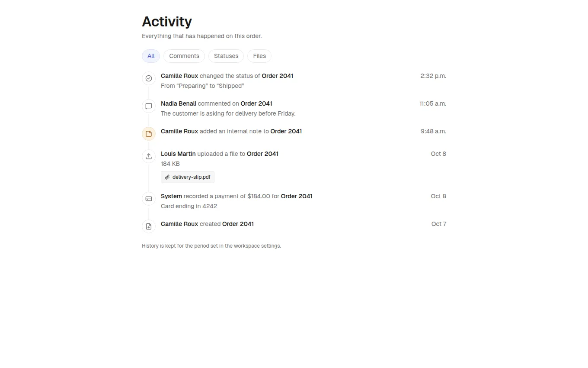This screenshot has height=368, width=588.
Task: Click the 9:48 a.m. timestamp
Action: pos(433,131)
